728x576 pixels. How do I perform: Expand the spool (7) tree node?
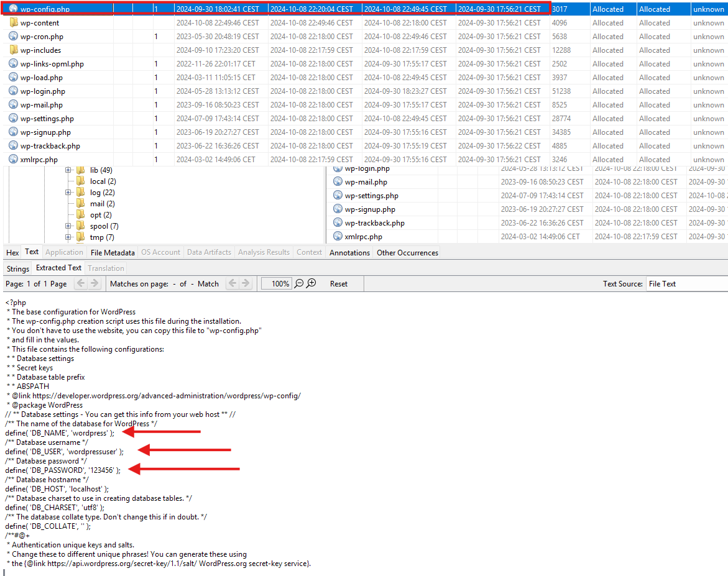68,226
